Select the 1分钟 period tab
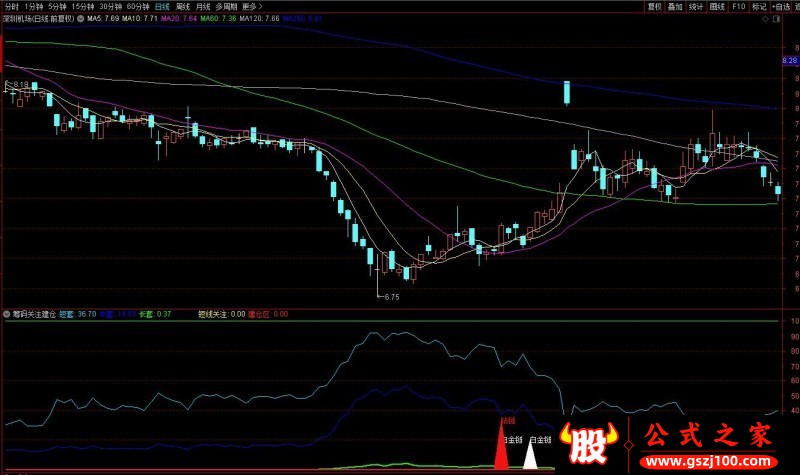 34,7
